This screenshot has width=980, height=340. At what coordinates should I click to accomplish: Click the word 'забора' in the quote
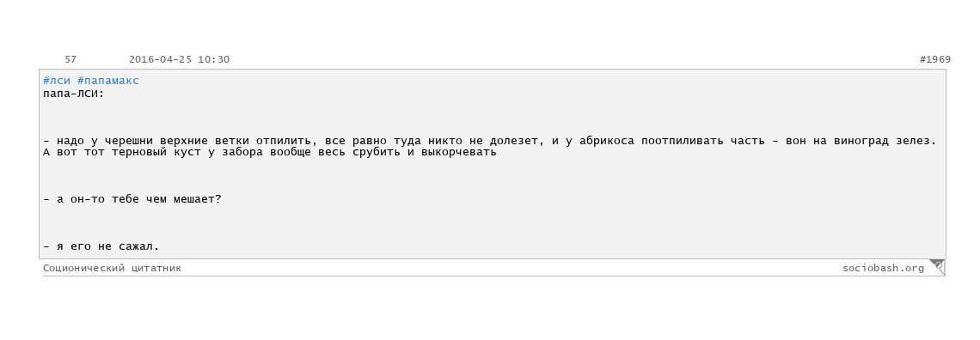[242, 152]
